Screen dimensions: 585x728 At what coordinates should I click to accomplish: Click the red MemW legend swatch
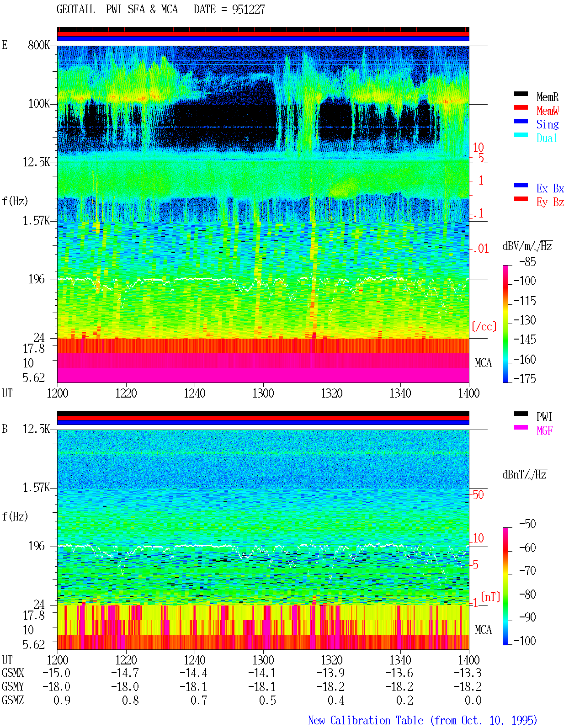click(x=521, y=107)
